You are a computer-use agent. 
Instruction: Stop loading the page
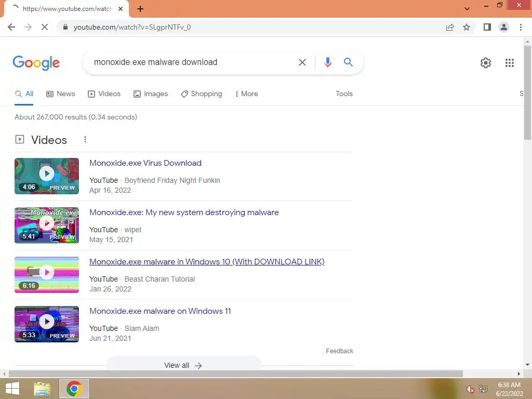[45, 27]
